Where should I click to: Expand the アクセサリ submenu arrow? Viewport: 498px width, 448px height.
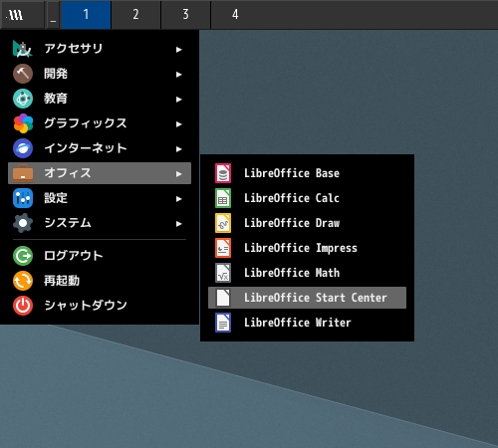pos(179,50)
